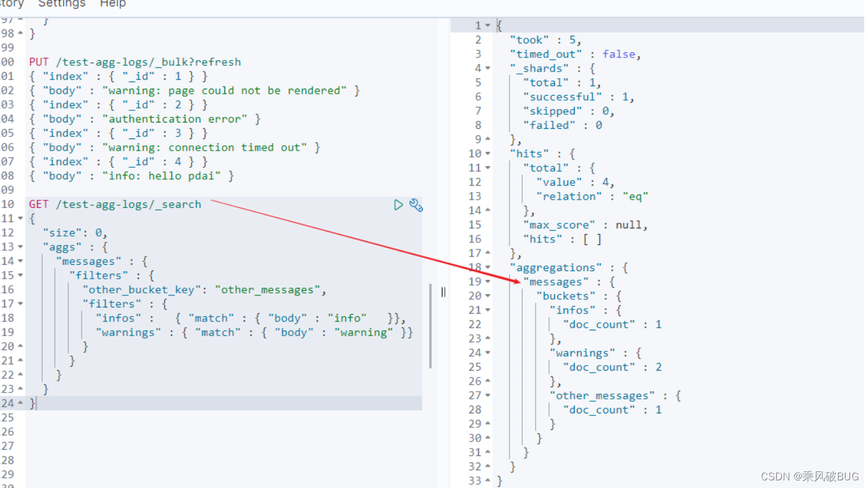Collapse the "messages" block in response pane

click(488, 282)
